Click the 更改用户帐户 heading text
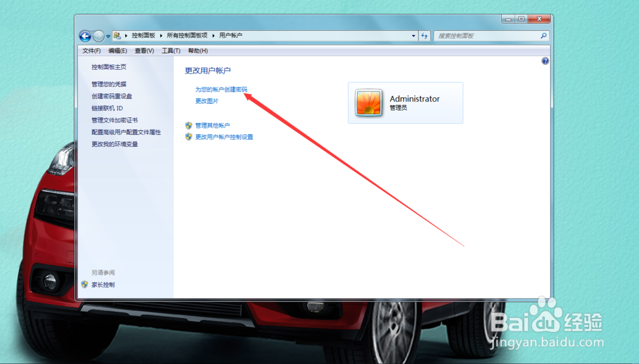 tap(208, 71)
